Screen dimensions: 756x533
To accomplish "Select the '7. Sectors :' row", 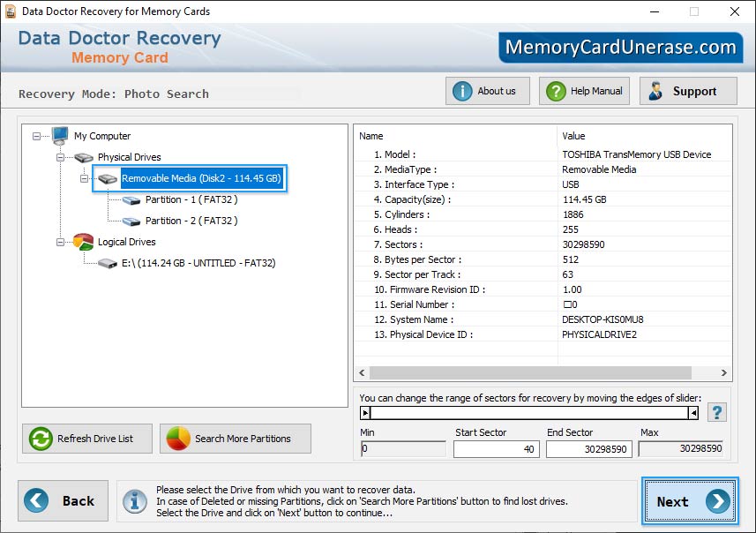I will coord(543,244).
